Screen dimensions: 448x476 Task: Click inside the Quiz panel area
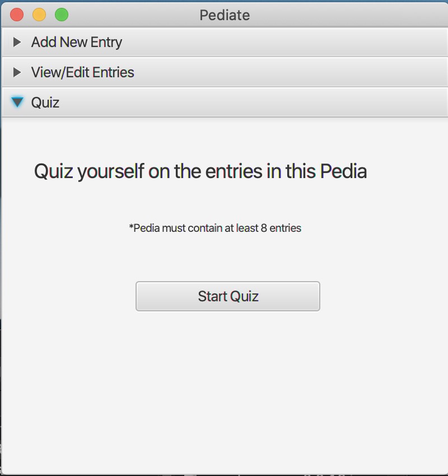coord(224,364)
